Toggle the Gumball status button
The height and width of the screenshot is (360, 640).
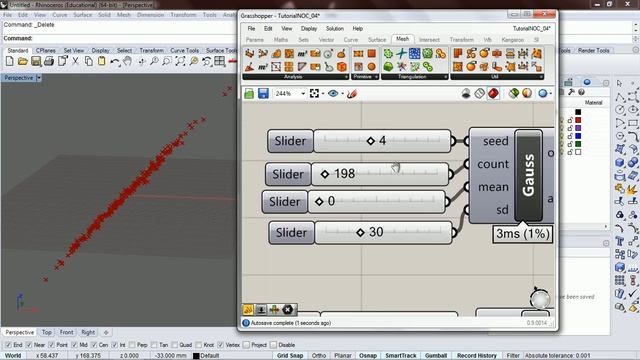436,356
